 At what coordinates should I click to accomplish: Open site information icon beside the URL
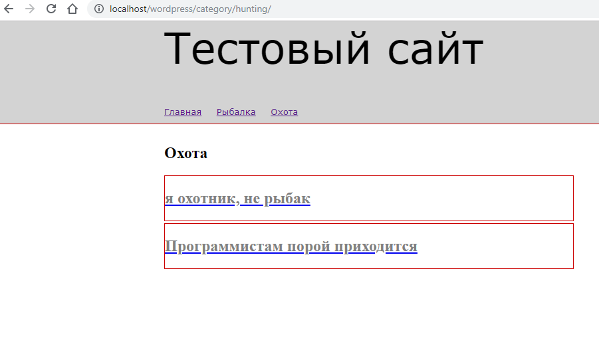[99, 9]
